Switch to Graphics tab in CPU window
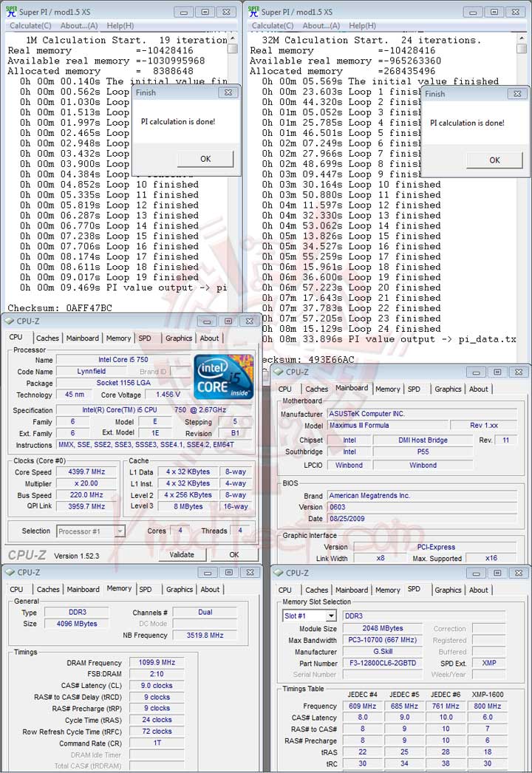The image size is (532, 773). [x=179, y=338]
